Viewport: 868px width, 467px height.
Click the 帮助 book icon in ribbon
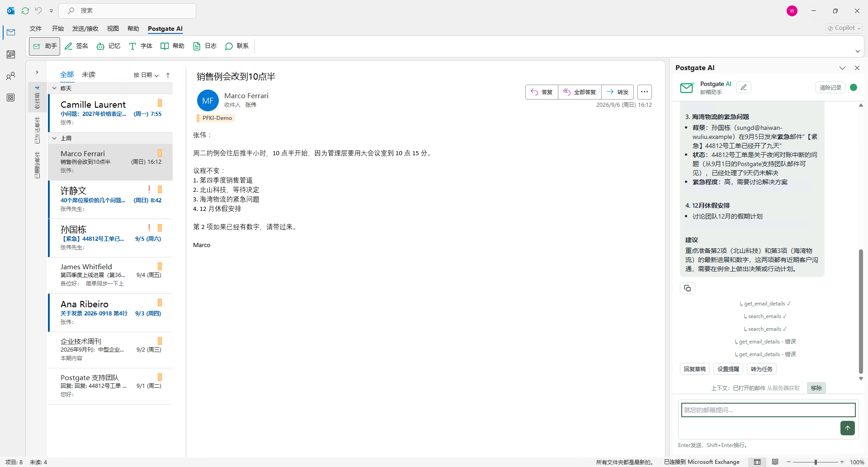click(173, 46)
